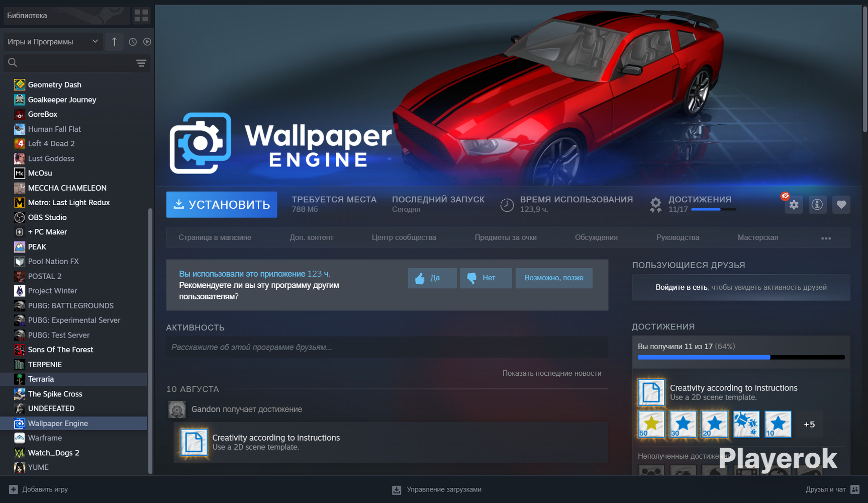Viewport: 868px width, 503px height.
Task: Select Metro: Last Light Redux icon
Action: point(20,202)
